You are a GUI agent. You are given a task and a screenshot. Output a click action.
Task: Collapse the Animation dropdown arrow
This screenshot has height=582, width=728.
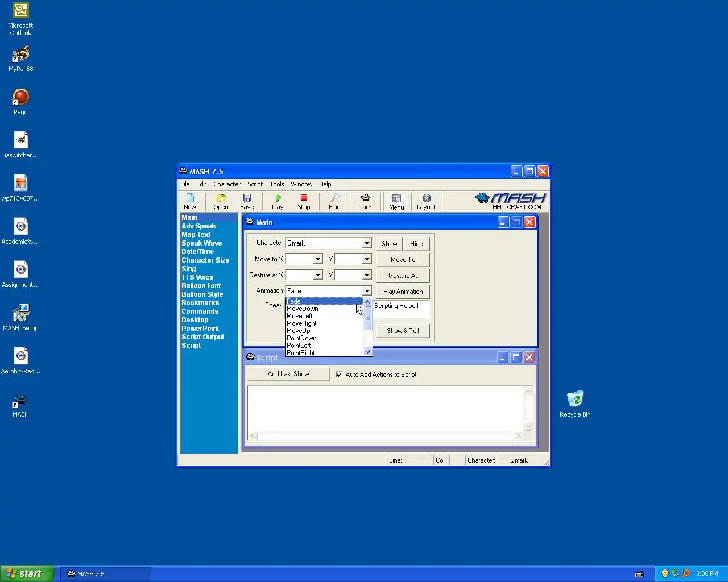pos(367,291)
